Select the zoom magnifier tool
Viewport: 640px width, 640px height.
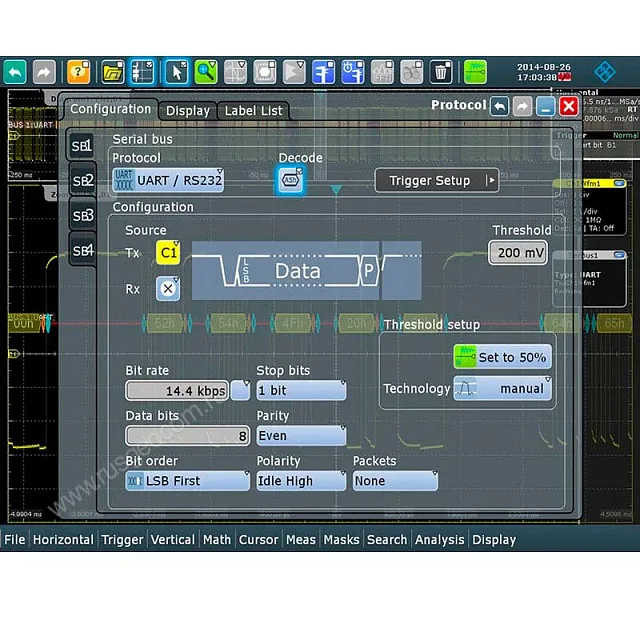click(x=206, y=72)
